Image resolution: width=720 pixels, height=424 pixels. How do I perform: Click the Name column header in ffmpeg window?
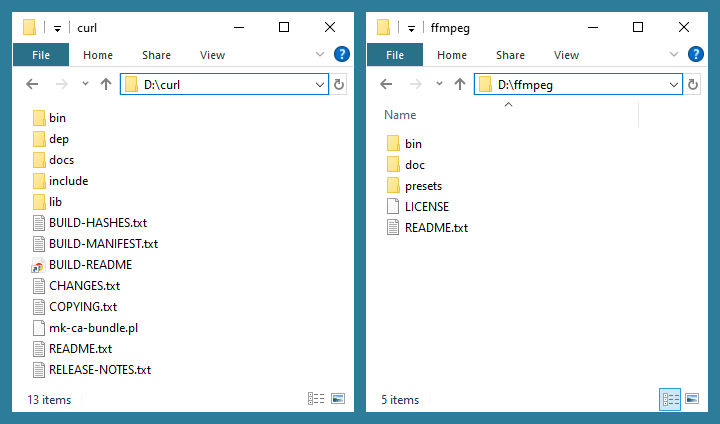pos(400,115)
